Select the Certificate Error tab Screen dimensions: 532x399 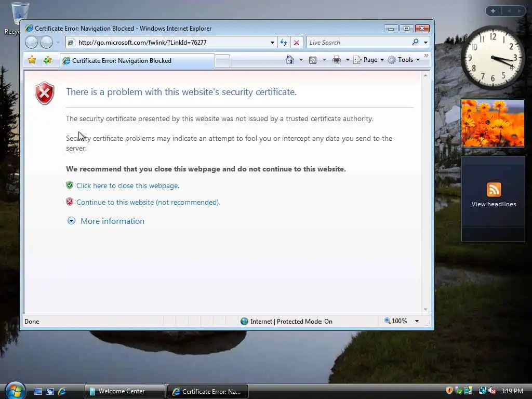[137, 61]
